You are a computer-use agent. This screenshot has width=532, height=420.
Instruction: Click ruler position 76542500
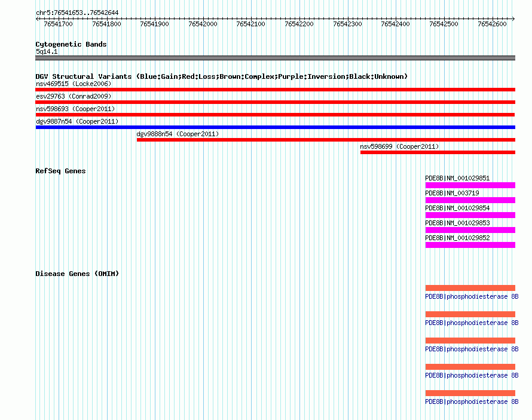(444, 24)
